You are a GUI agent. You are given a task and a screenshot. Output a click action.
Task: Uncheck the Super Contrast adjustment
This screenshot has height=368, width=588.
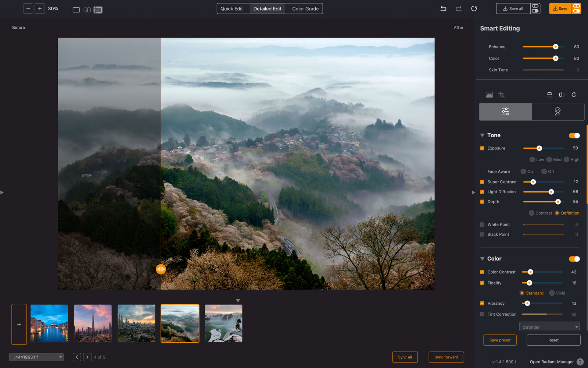pos(482,182)
